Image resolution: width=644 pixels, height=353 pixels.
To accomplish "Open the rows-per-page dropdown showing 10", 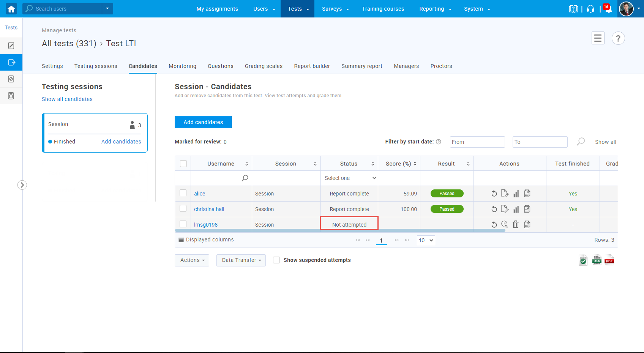I will click(x=426, y=240).
